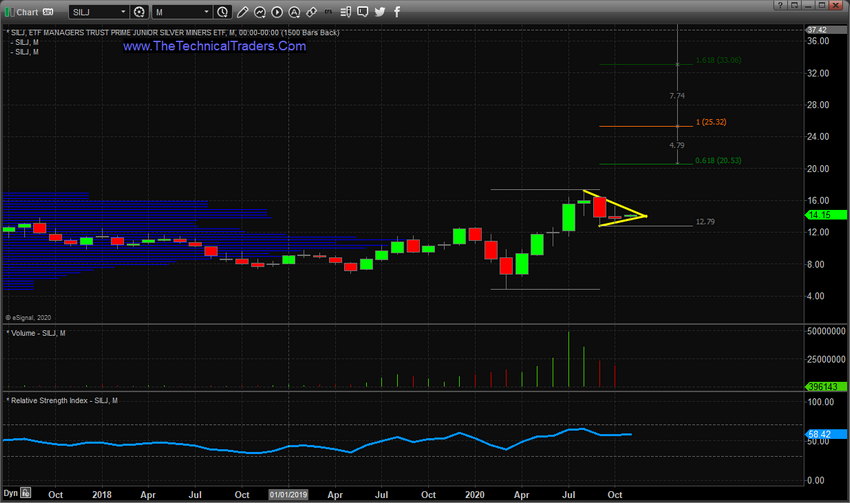Toggle the SM badge next to Chart
850x503 pixels.
coord(47,12)
